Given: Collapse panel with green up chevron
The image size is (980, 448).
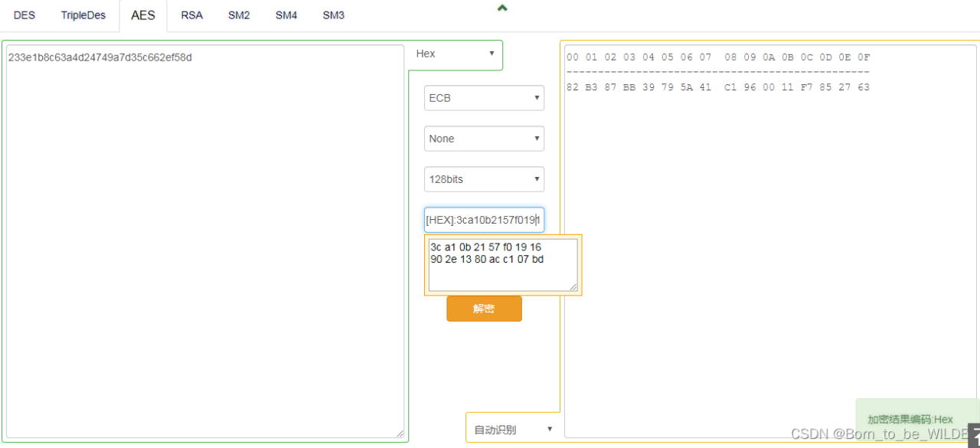Looking at the screenshot, I should click(502, 8).
